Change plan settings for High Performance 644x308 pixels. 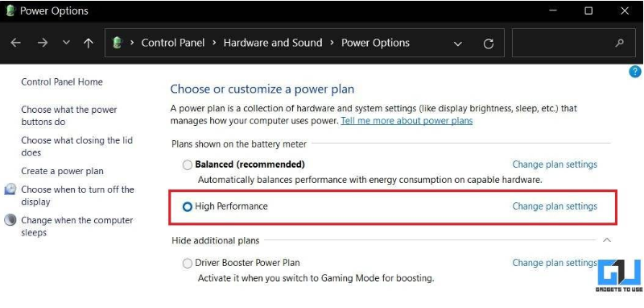pyautogui.click(x=555, y=206)
